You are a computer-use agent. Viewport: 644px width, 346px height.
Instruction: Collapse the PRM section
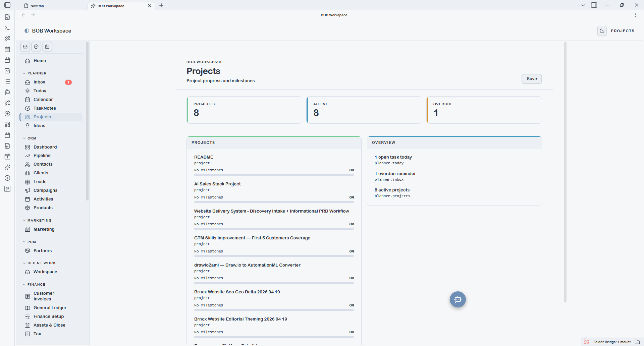tap(30, 242)
